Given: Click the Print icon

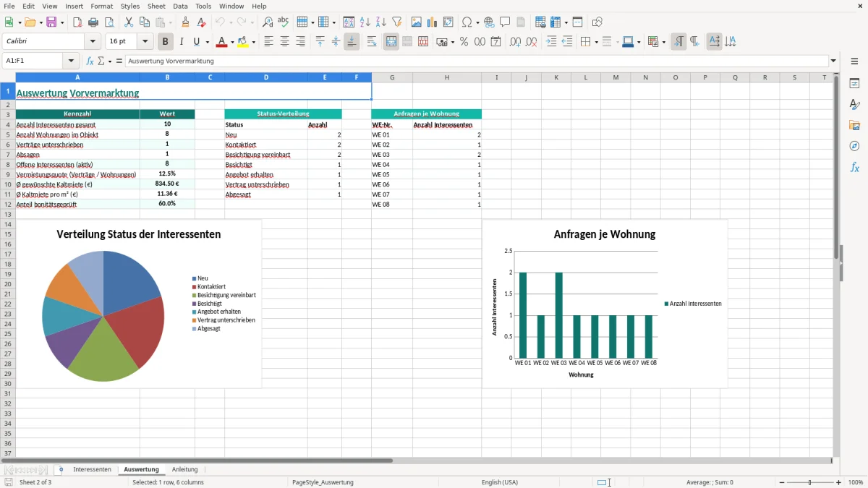Looking at the screenshot, I should coord(93,22).
